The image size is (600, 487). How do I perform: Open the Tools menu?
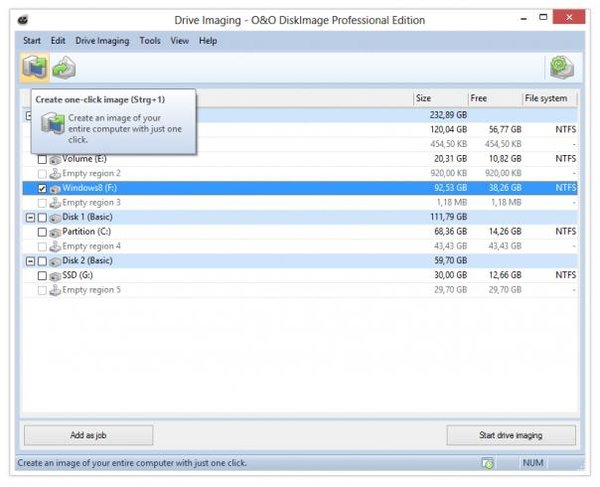point(150,41)
